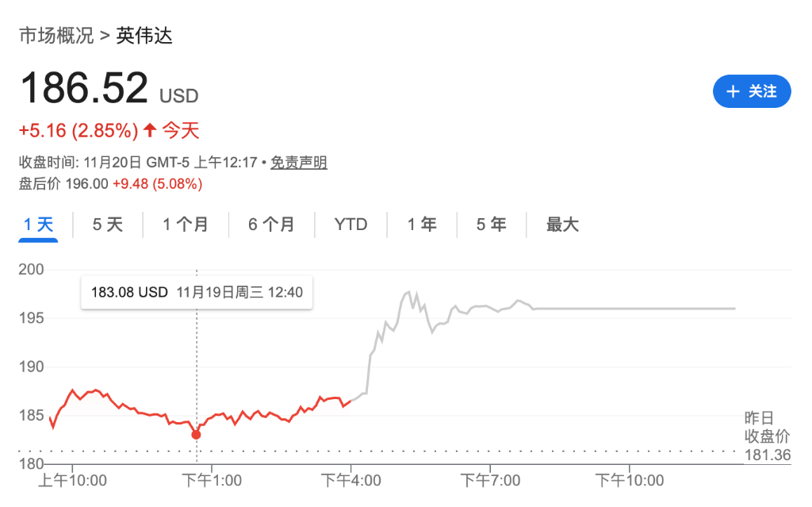Click the 183.08 USD tooltip box
Screen dimensions: 812x507
click(197, 292)
